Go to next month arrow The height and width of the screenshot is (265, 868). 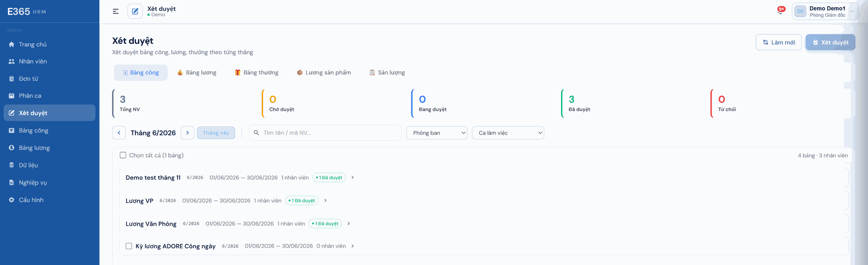[188, 133]
